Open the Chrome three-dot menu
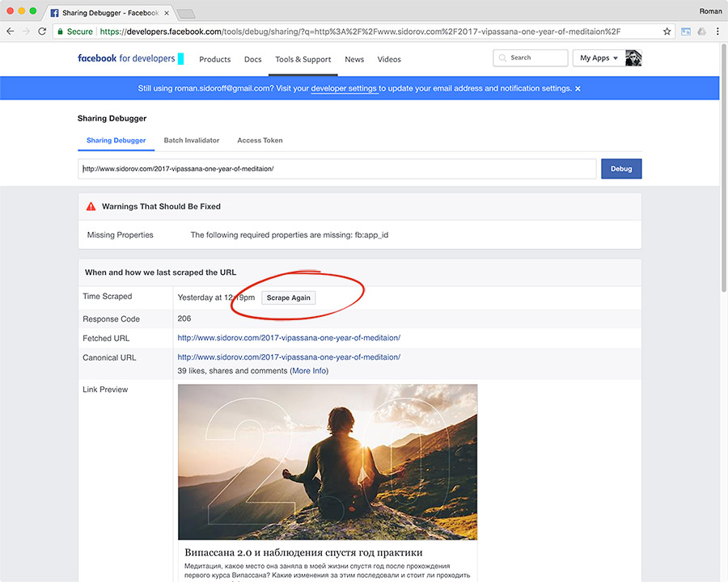Viewport: 728px width, 582px height. click(x=717, y=32)
